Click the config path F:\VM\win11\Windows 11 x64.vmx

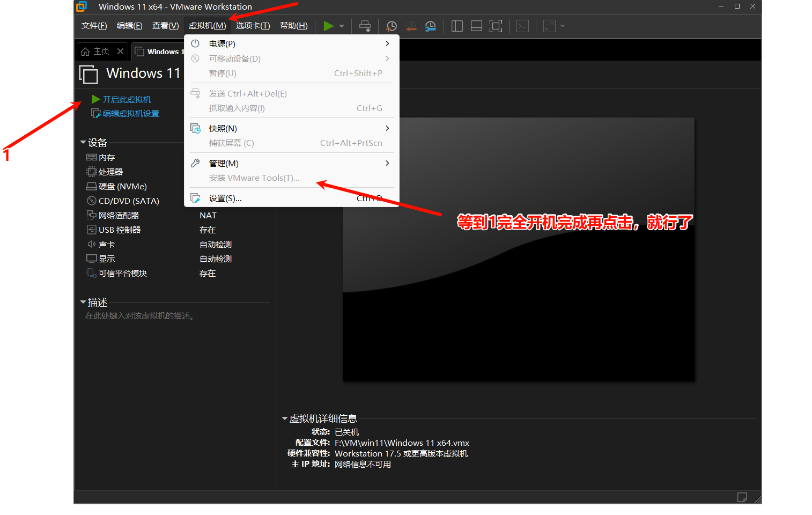pyautogui.click(x=402, y=443)
